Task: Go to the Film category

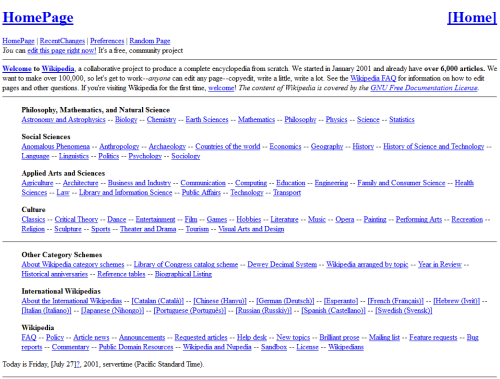Action: tap(191, 219)
